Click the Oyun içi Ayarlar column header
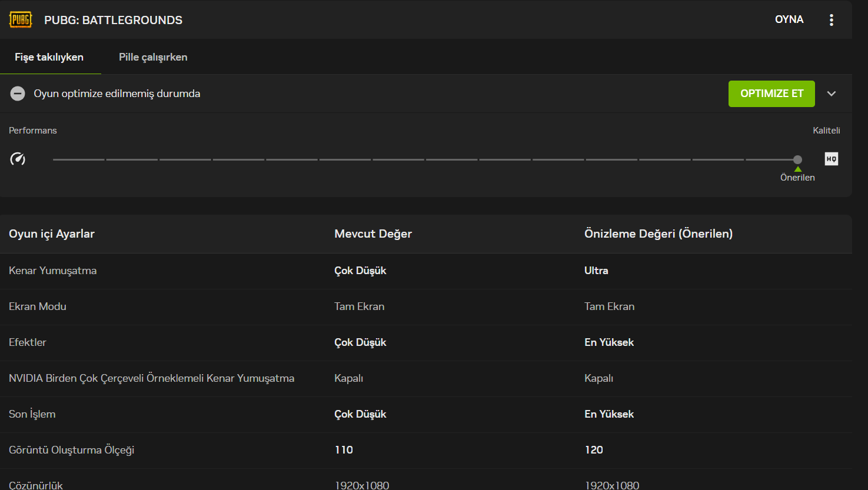 [52, 234]
